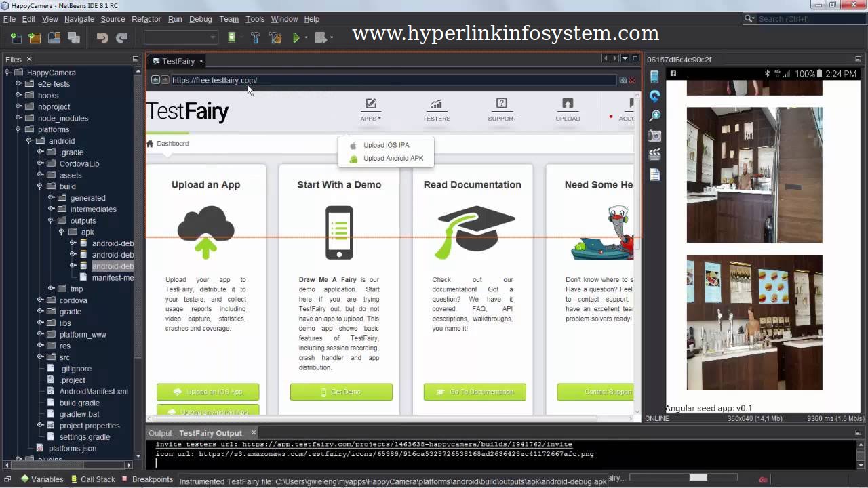This screenshot has height=488, width=868.
Task: Click the Clean and Build icon
Action: click(x=275, y=38)
